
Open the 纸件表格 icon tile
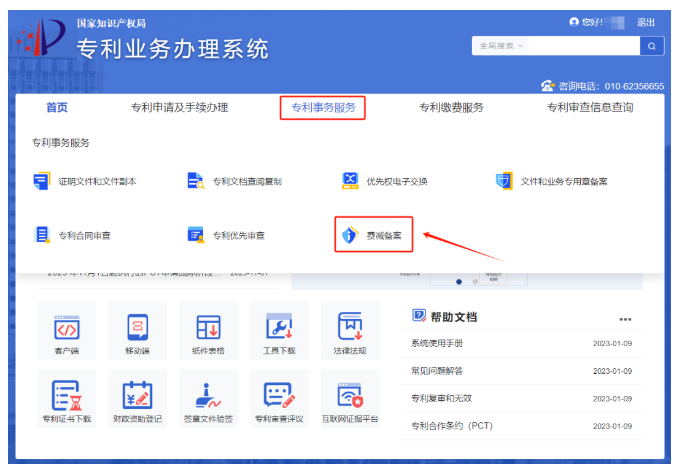209,331
